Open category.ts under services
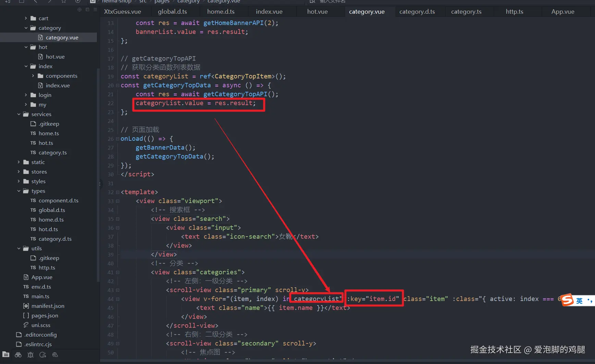This screenshot has height=364, width=595. coord(53,152)
